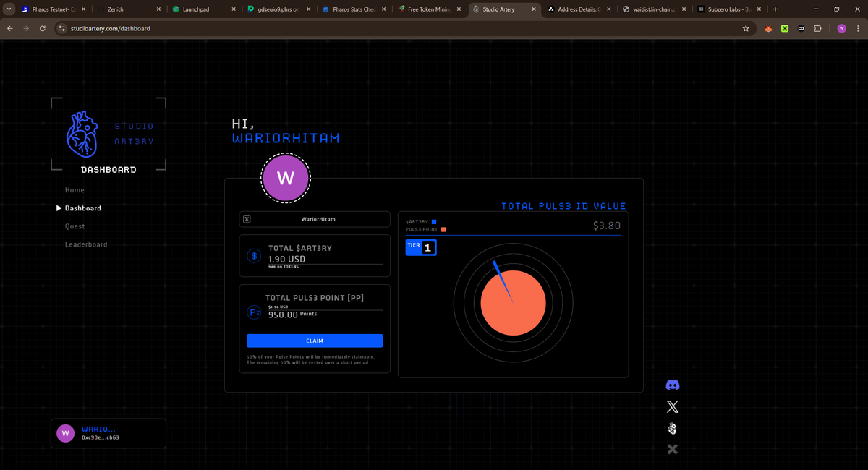Click the small W avatar in wallet card
The width and height of the screenshot is (868, 470).
point(66,433)
